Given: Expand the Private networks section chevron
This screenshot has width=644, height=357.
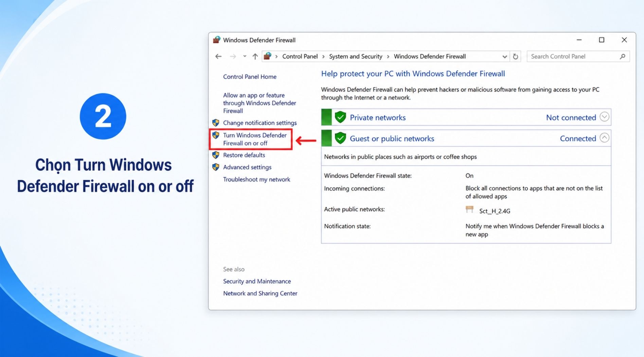Looking at the screenshot, I should pyautogui.click(x=604, y=117).
